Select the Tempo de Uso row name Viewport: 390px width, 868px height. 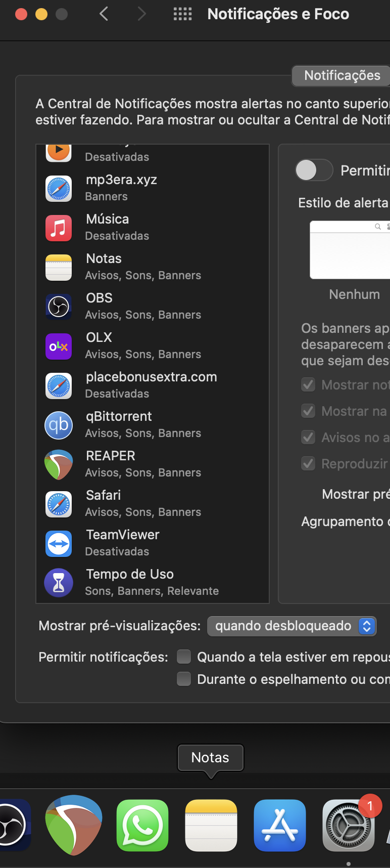[x=130, y=574]
